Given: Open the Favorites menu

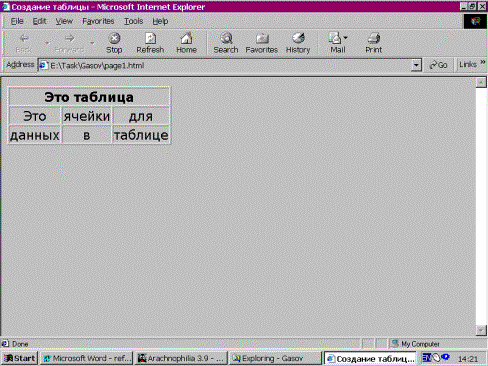Looking at the screenshot, I should coord(98,21).
